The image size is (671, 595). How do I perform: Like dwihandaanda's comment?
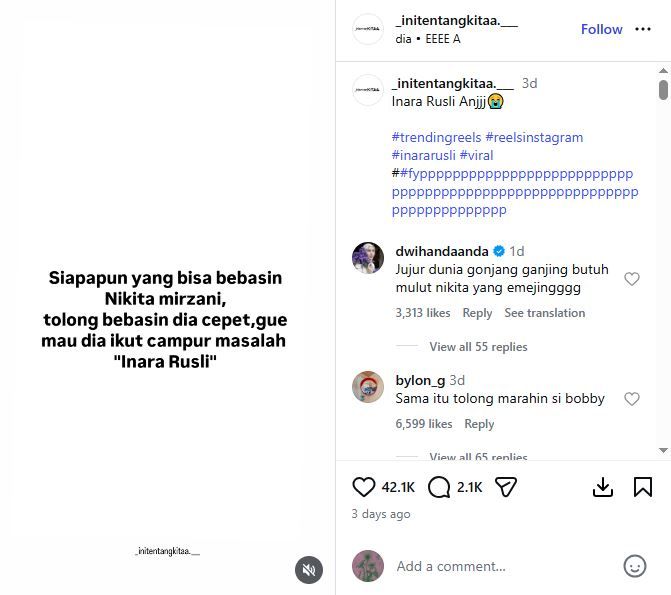click(632, 279)
